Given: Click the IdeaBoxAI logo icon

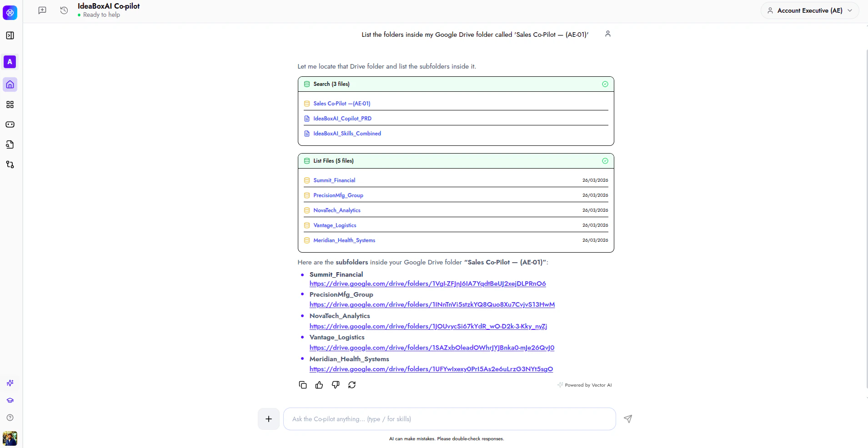Looking at the screenshot, I should point(10,13).
